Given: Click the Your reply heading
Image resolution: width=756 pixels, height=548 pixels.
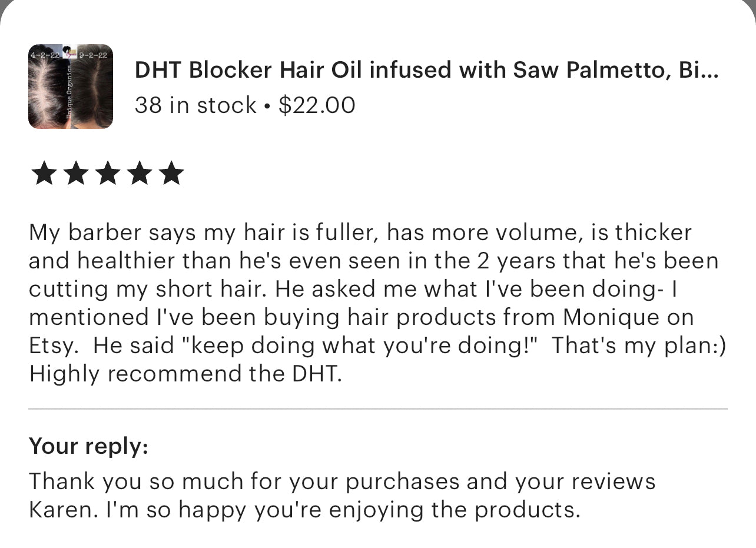Looking at the screenshot, I should tap(88, 446).
